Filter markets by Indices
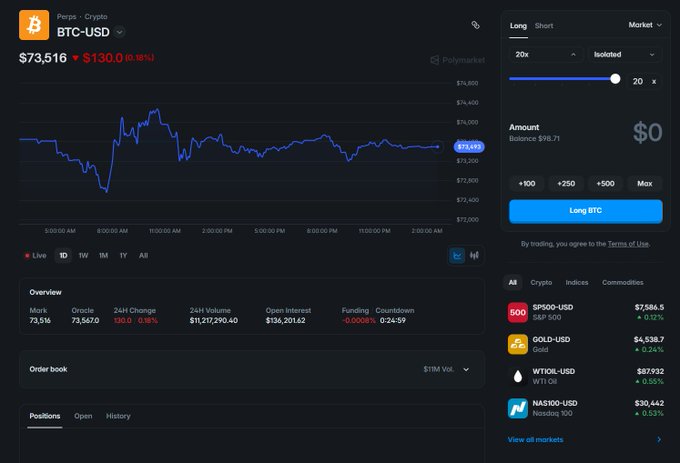This screenshot has width=680, height=463. pos(577,283)
